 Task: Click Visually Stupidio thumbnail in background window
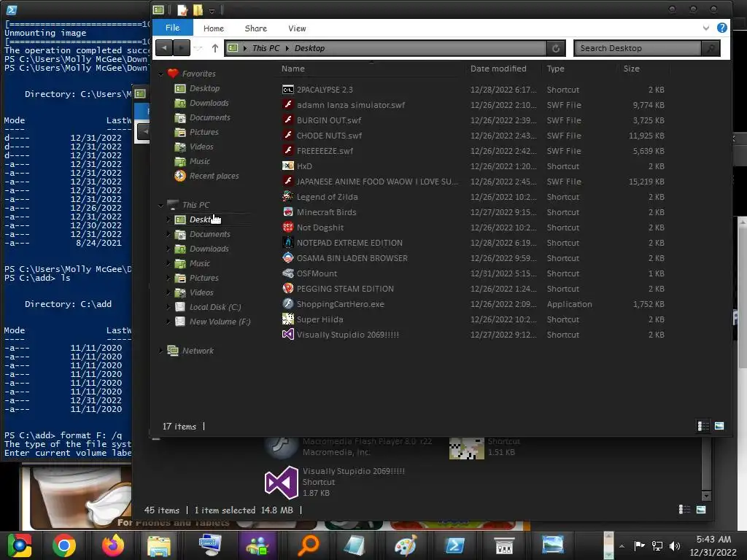[x=281, y=483]
